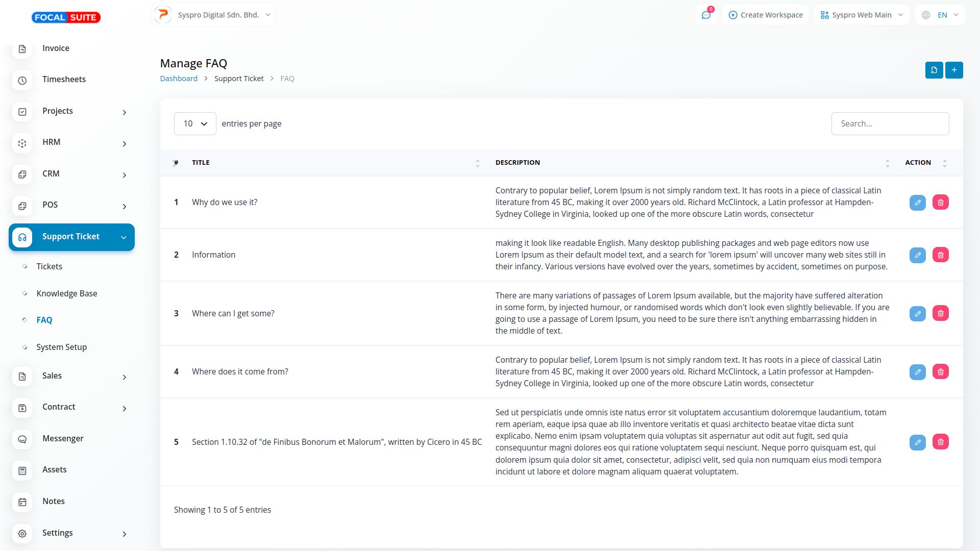
Task: Open the Syspro Digital Sdn. Bhd. company dropdown
Action: (x=213, y=15)
